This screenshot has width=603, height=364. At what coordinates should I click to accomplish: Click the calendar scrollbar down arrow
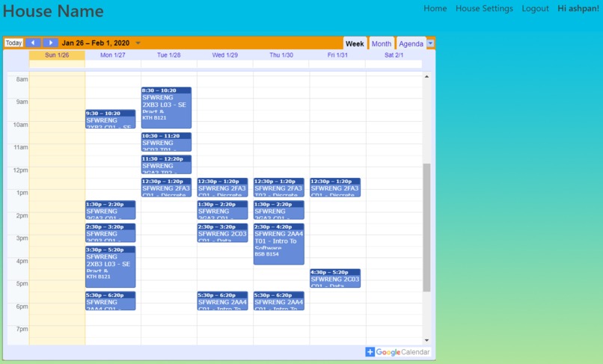(426, 340)
